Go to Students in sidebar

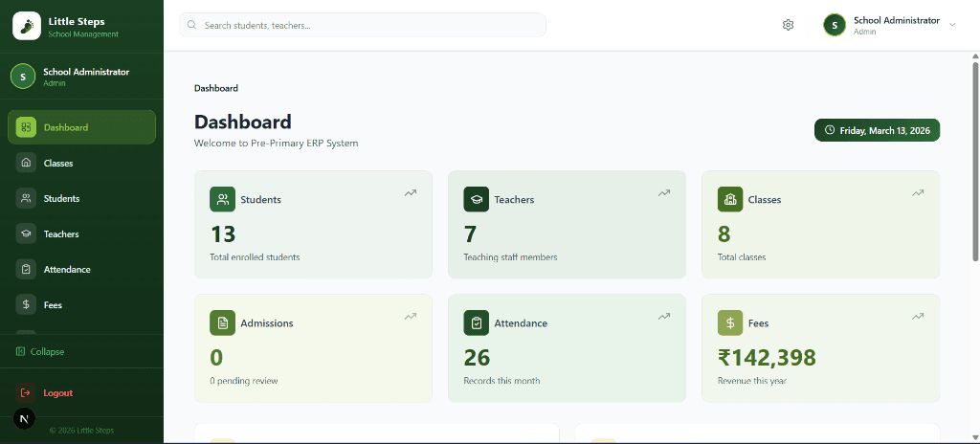(81, 198)
